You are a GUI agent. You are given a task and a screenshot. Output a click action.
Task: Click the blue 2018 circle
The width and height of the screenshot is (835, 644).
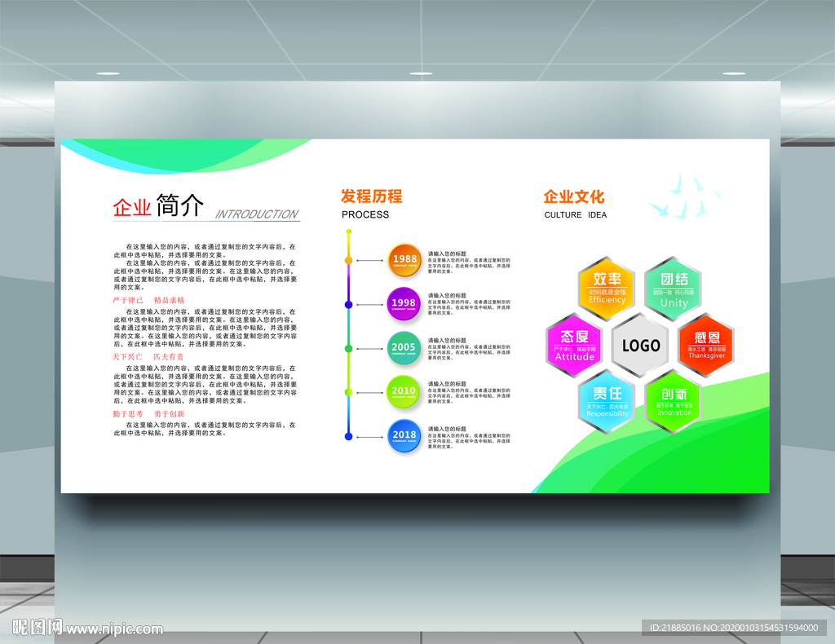404,436
